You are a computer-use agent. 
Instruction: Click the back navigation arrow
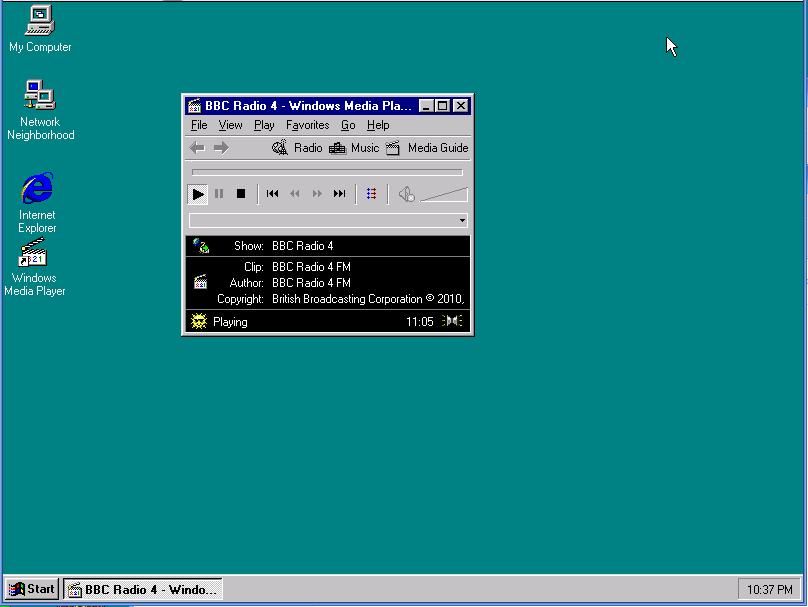click(196, 147)
